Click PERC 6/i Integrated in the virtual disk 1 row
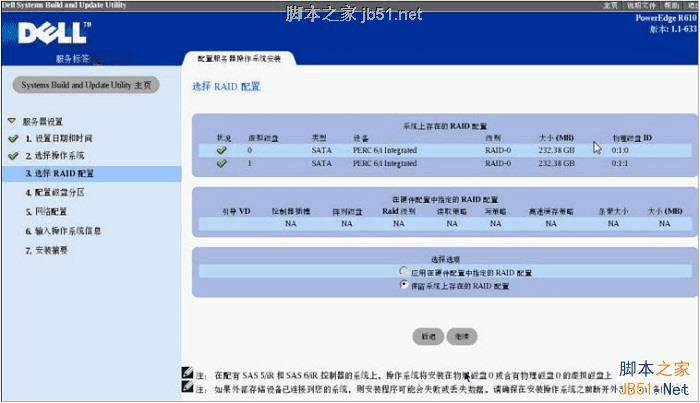The height and width of the screenshot is (403, 700). (385, 163)
